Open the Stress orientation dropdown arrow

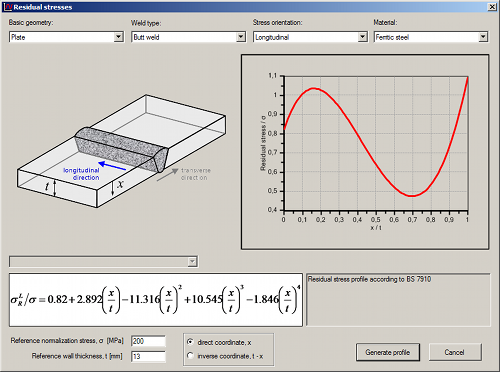[x=363, y=37]
